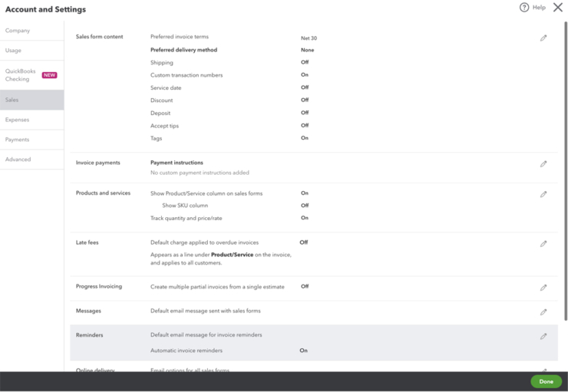Image resolution: width=568 pixels, height=392 pixels.
Task: Edit Products and services with pencil icon
Action: tap(543, 194)
